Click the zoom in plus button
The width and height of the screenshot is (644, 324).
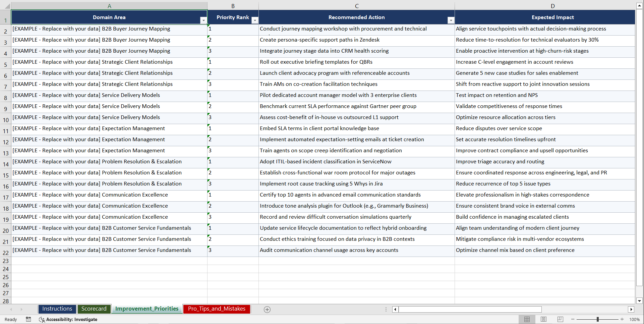pyautogui.click(x=622, y=319)
